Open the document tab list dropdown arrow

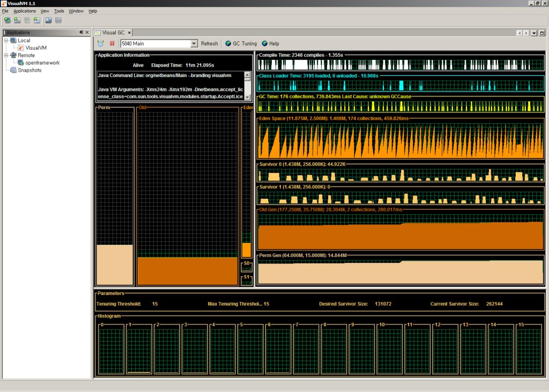pos(534,33)
